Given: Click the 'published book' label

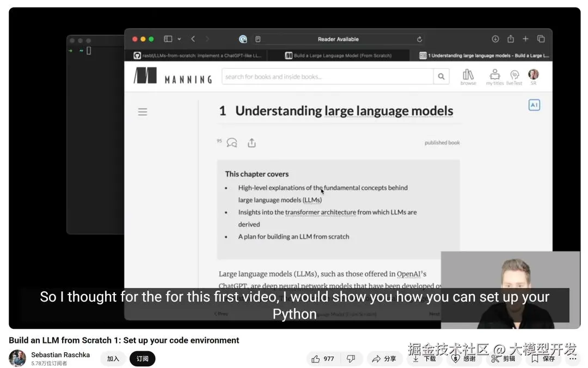Looking at the screenshot, I should (442, 143).
